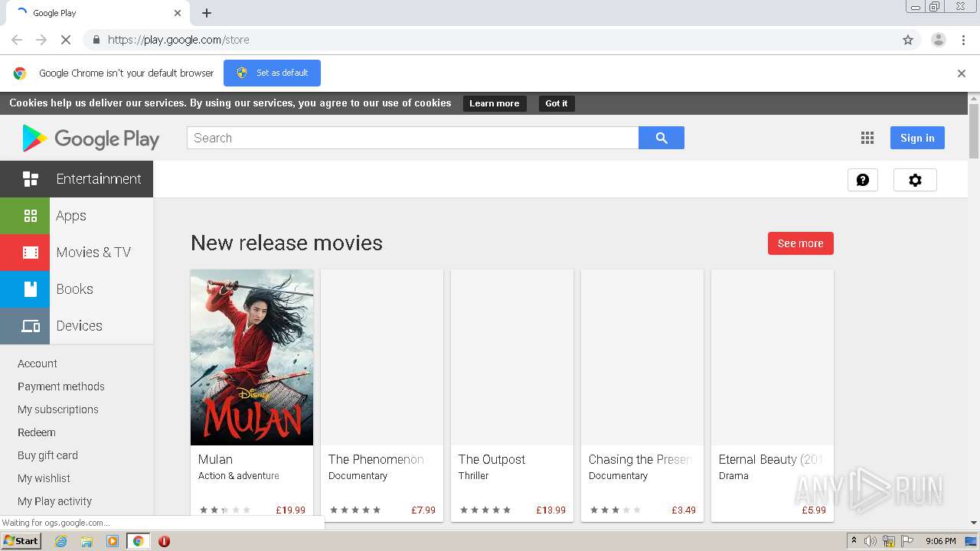
Task: Click the taskbar clock showing 9:06 PM
Action: 940,541
